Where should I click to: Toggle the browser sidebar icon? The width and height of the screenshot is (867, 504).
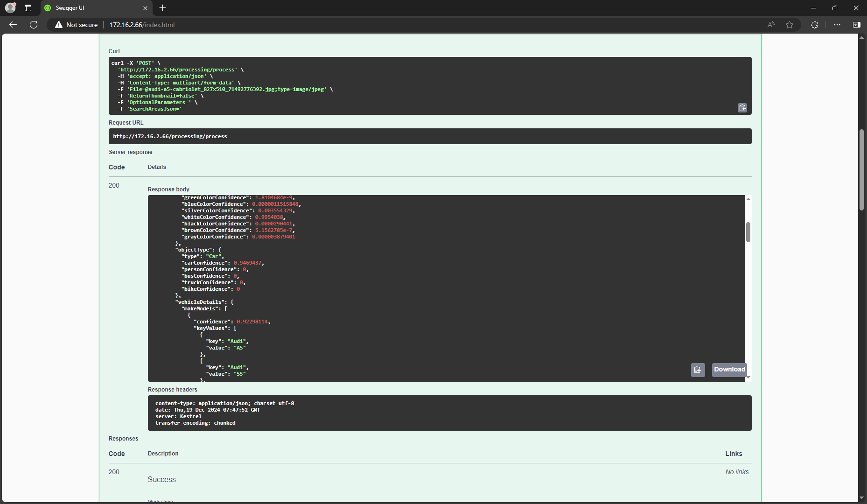click(x=856, y=25)
